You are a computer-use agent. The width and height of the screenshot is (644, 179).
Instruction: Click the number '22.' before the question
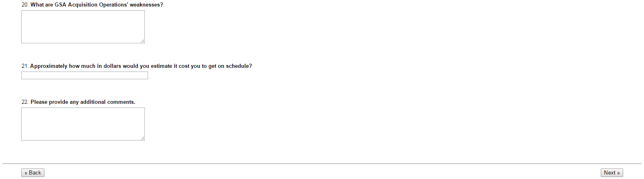pos(25,102)
